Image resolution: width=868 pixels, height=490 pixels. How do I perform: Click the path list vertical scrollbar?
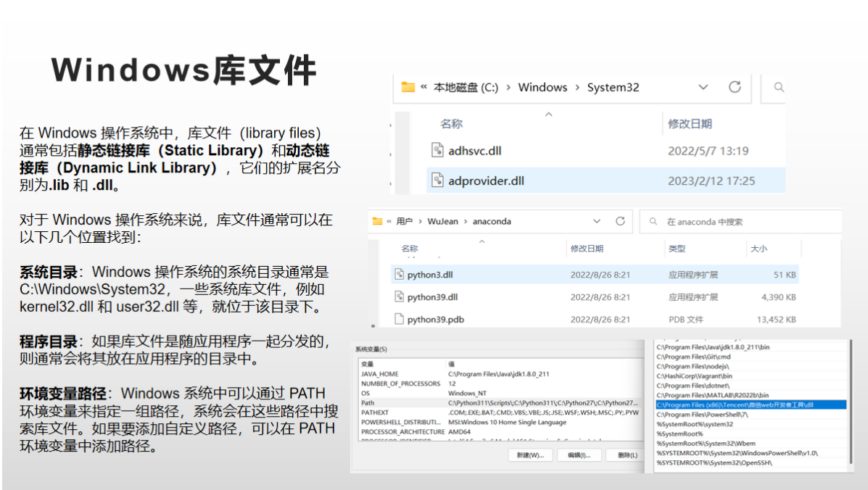[x=851, y=402]
